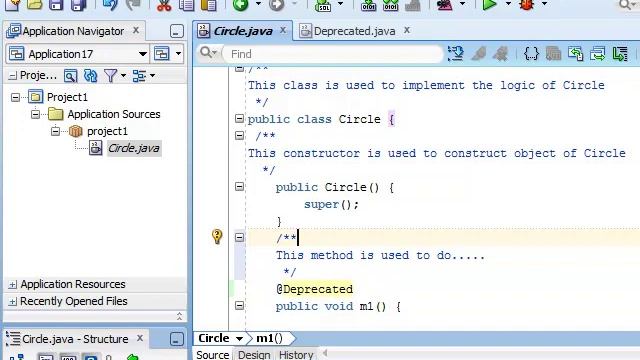
Task: Open the Circle breadcrumb dropdown arrow
Action: pyautogui.click(x=239, y=338)
